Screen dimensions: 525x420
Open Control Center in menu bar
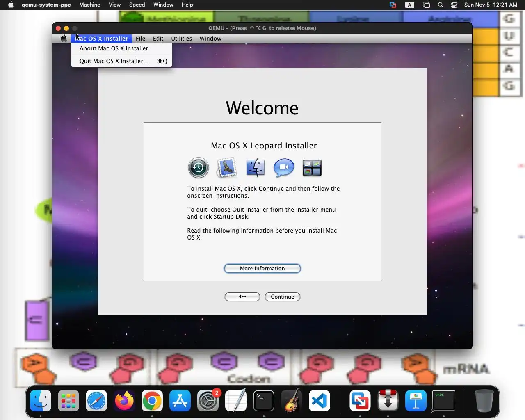[454, 5]
